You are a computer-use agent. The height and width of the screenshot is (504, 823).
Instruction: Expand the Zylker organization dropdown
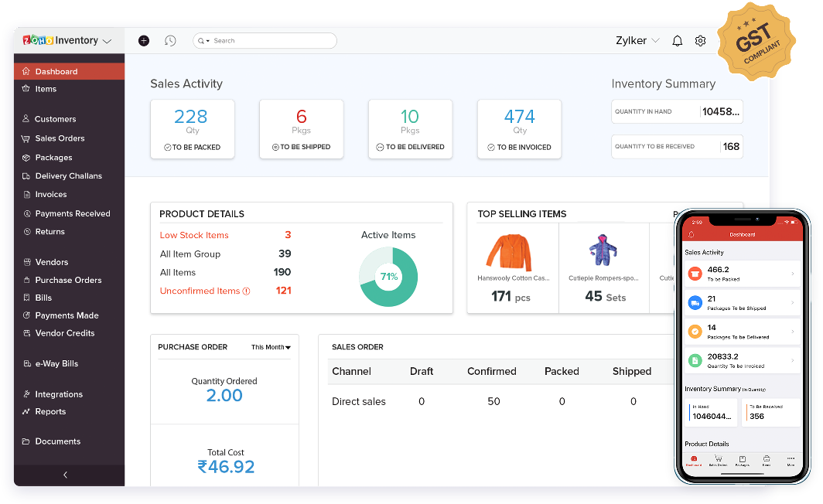637,40
